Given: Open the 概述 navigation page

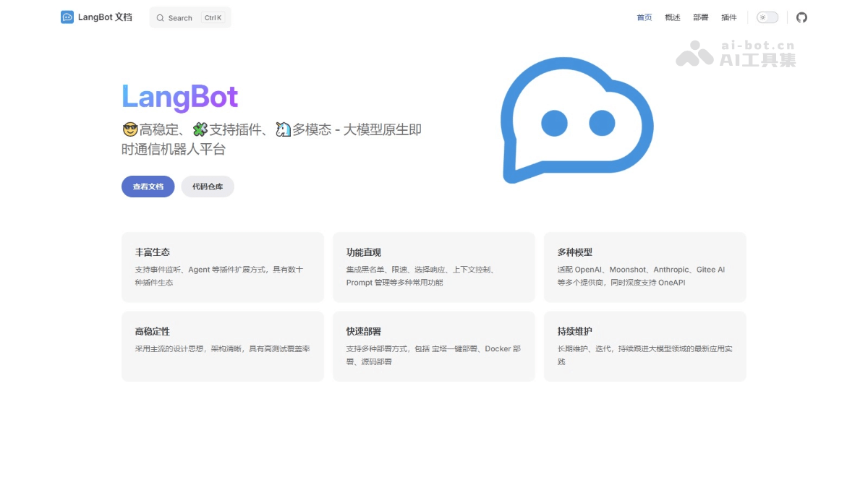Looking at the screenshot, I should 672,17.
